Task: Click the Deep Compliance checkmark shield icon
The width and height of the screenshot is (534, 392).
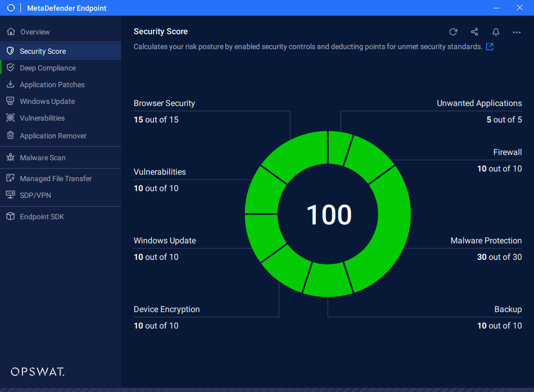Action: click(x=10, y=68)
